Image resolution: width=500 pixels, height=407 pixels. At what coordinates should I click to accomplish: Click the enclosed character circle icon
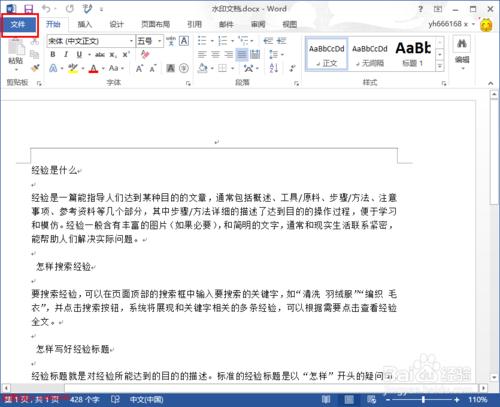tap(184, 68)
